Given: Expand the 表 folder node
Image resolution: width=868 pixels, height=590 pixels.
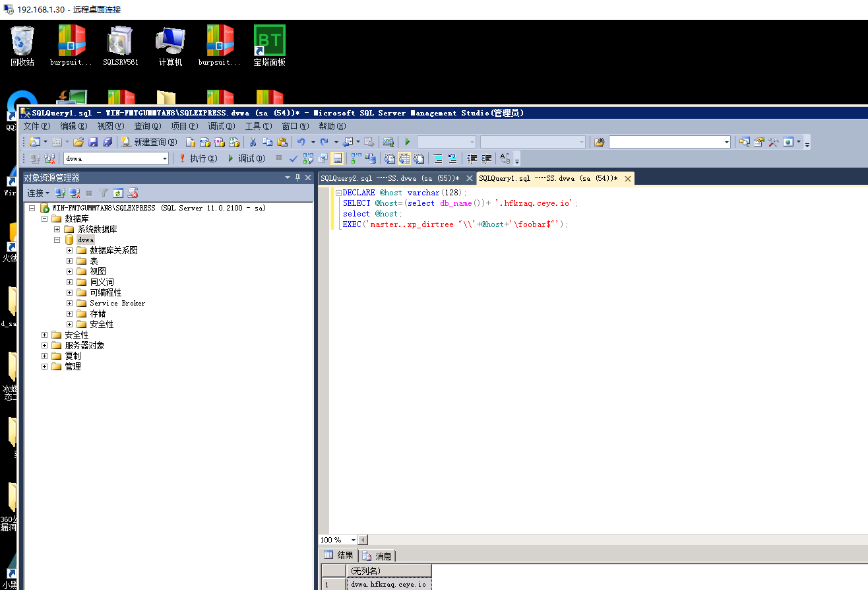Looking at the screenshot, I should 69,261.
